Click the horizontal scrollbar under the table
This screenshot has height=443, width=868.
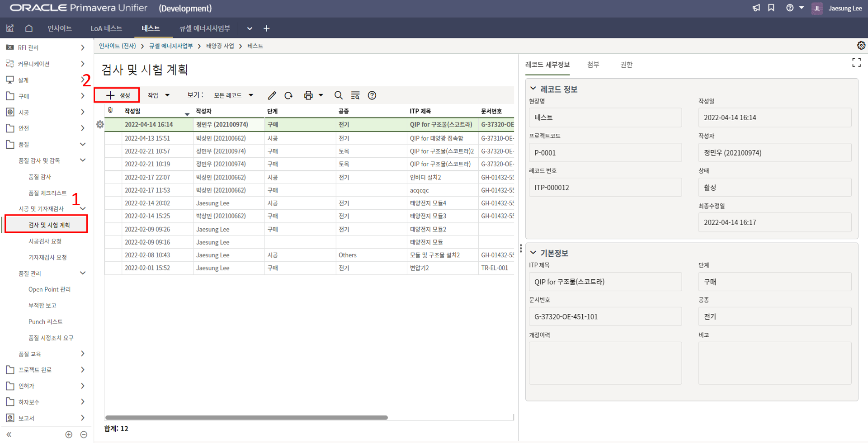246,417
